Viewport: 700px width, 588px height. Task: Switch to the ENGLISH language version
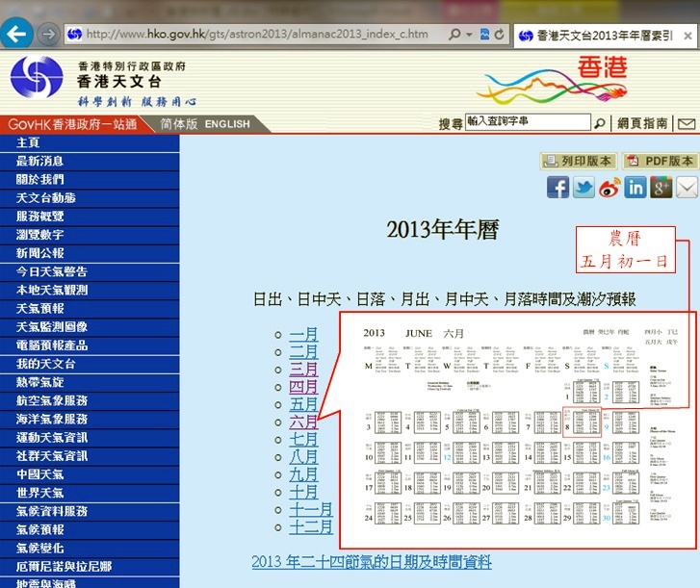coord(227,124)
